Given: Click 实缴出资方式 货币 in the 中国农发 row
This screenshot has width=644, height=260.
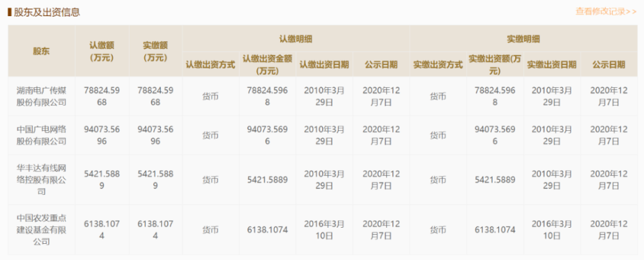Looking at the screenshot, I should [x=438, y=230].
